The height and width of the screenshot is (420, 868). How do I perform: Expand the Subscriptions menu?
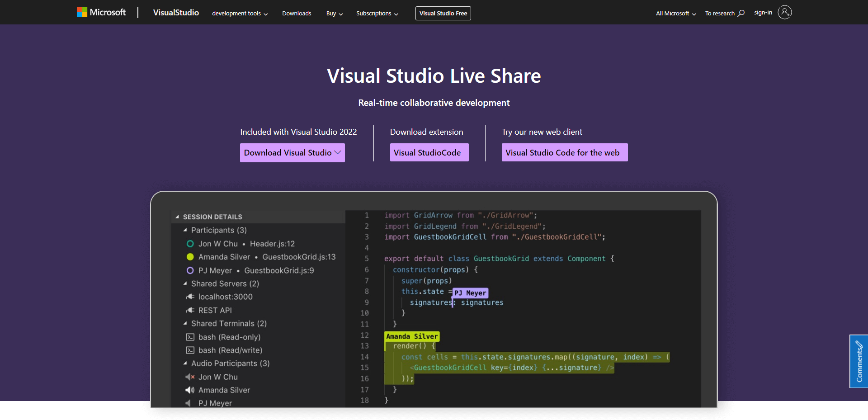coord(377,14)
